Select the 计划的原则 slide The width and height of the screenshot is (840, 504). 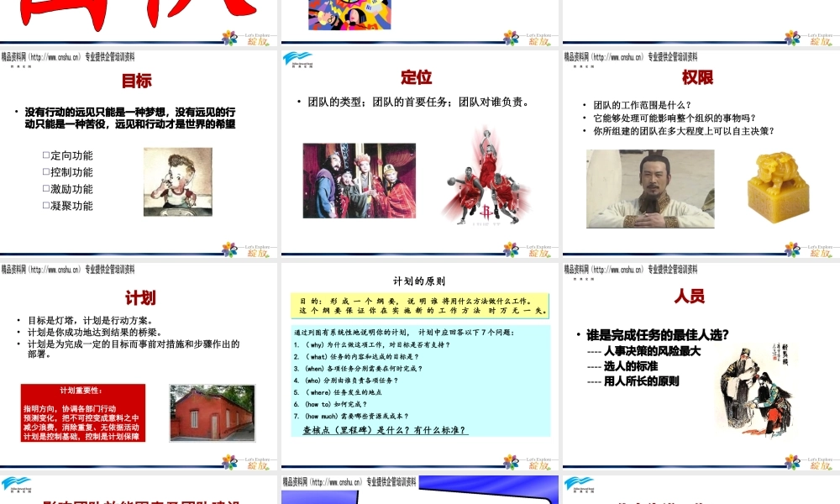coord(420,365)
